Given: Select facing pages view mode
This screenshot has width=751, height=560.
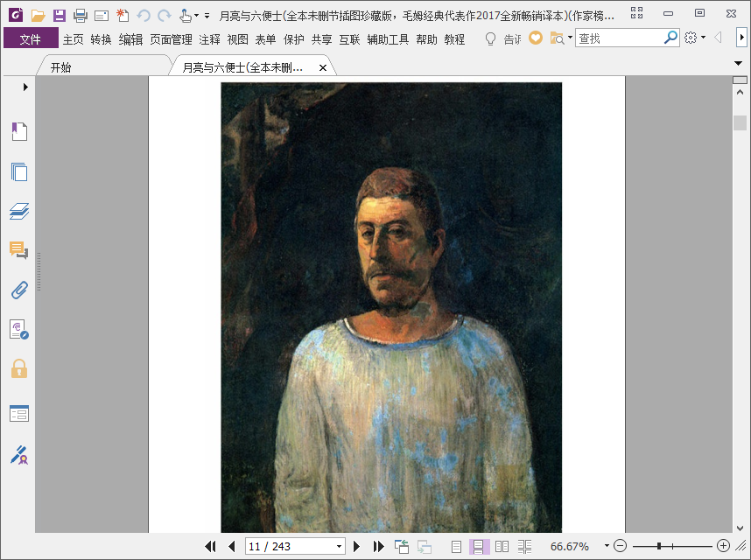Looking at the screenshot, I should [x=502, y=546].
